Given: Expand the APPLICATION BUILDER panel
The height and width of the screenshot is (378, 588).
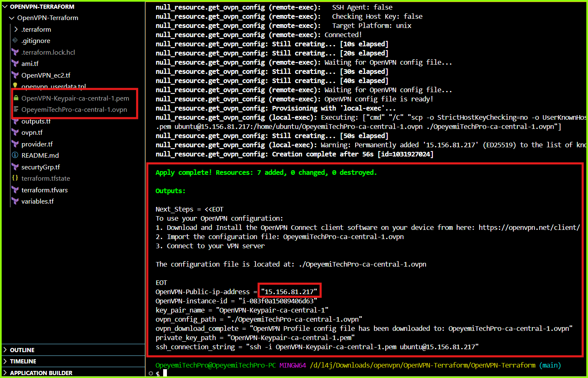Looking at the screenshot, I should [5, 373].
